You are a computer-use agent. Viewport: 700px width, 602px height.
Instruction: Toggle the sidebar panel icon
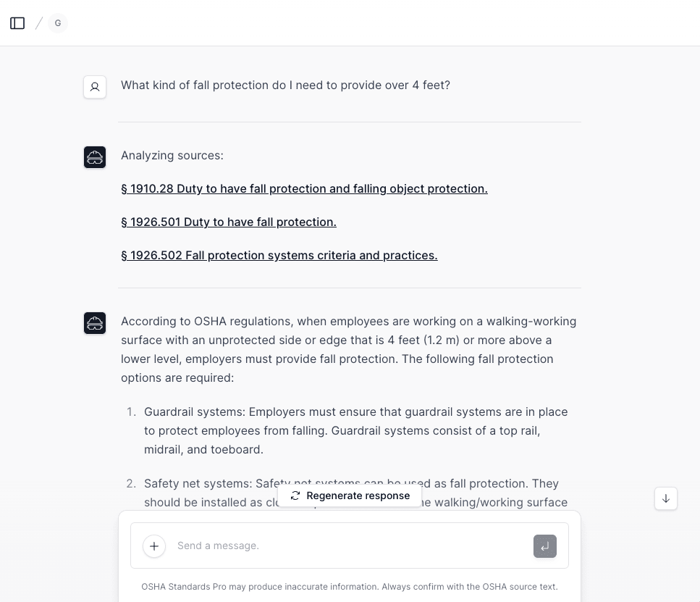[x=17, y=23]
